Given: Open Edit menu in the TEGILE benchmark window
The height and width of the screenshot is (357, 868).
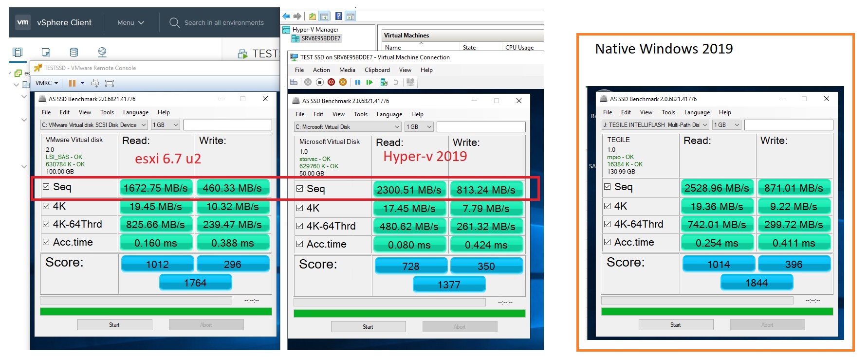Looking at the screenshot, I should pyautogui.click(x=626, y=112).
